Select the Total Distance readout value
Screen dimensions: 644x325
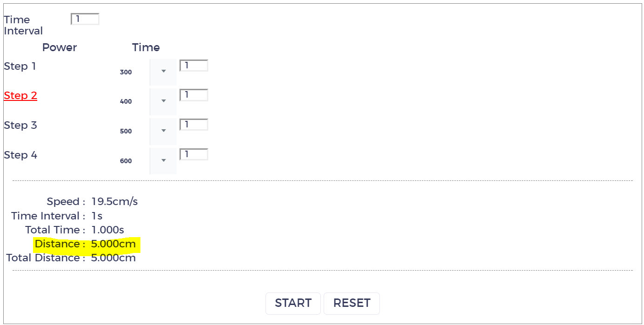click(x=113, y=258)
